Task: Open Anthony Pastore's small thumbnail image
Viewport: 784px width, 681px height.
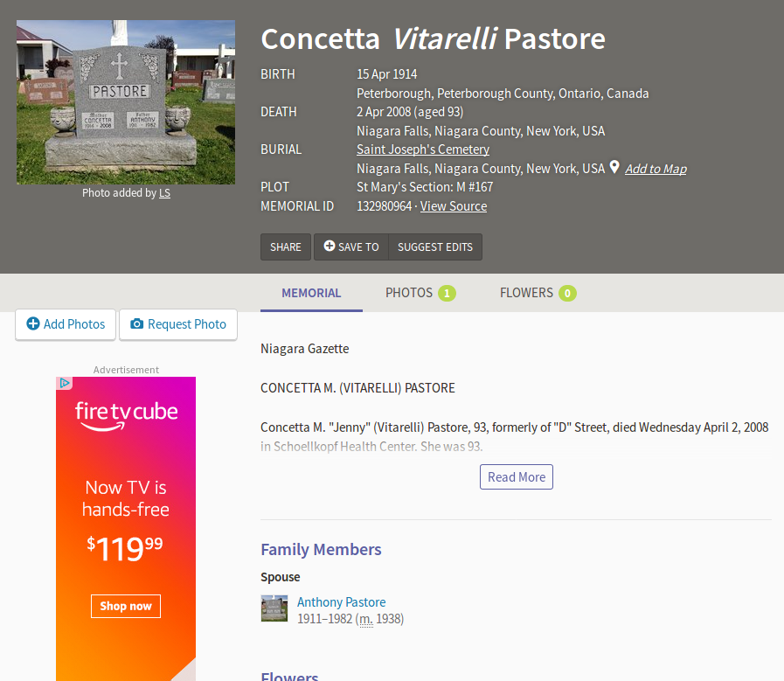Action: 274,608
